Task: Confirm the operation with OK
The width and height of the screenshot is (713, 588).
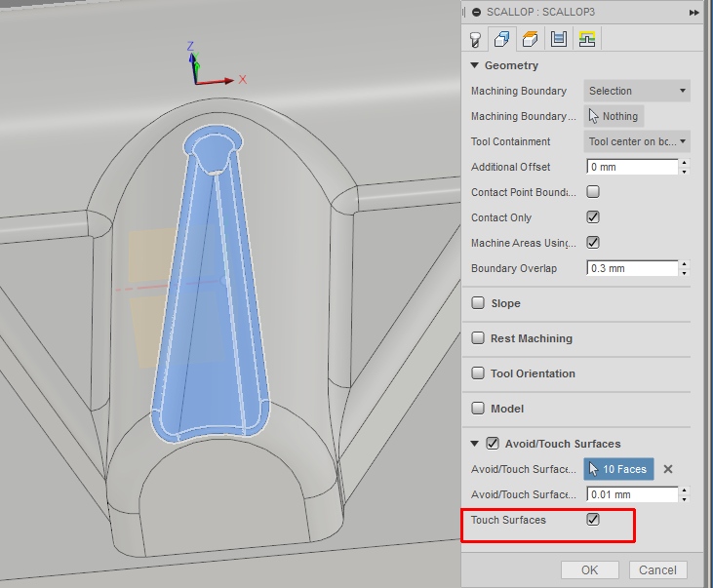Action: pyautogui.click(x=590, y=570)
